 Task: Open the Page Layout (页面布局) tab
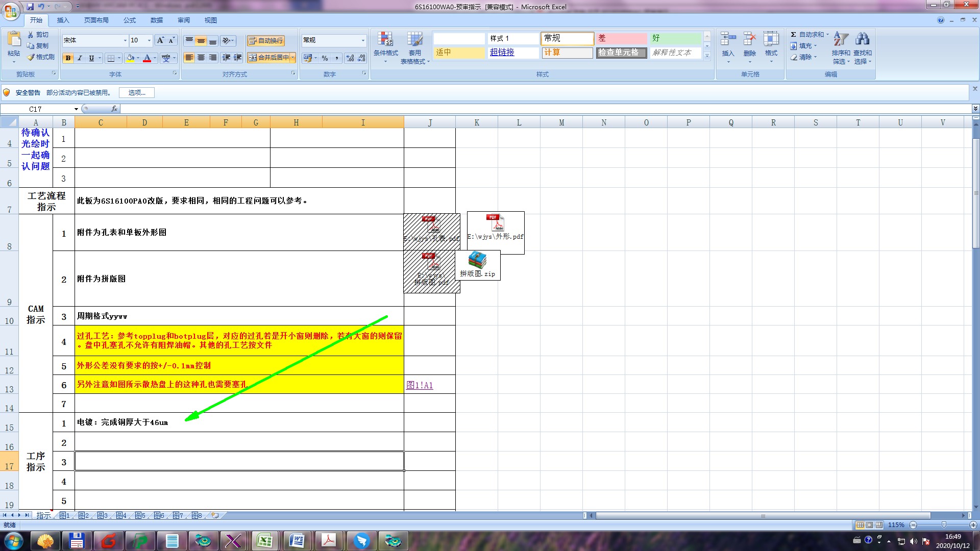96,20
